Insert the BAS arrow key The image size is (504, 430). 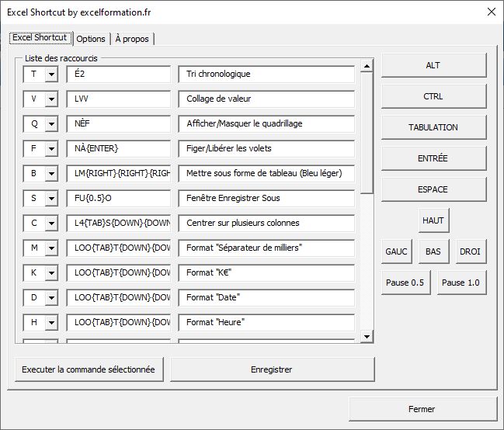[433, 251]
